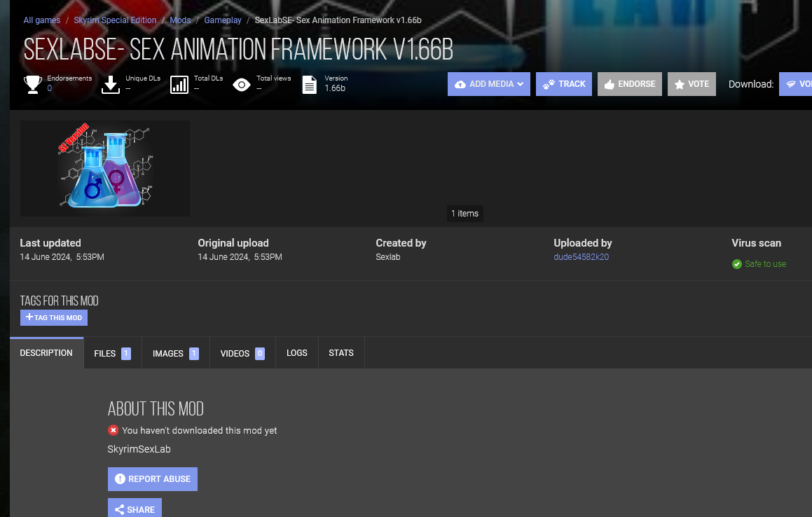
Task: Click the Share button
Action: click(x=135, y=508)
